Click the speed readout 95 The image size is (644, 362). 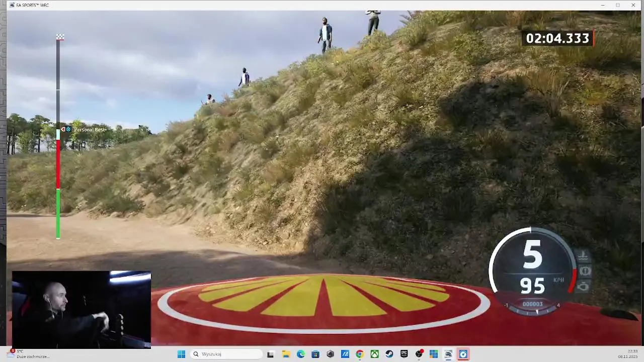tap(532, 286)
